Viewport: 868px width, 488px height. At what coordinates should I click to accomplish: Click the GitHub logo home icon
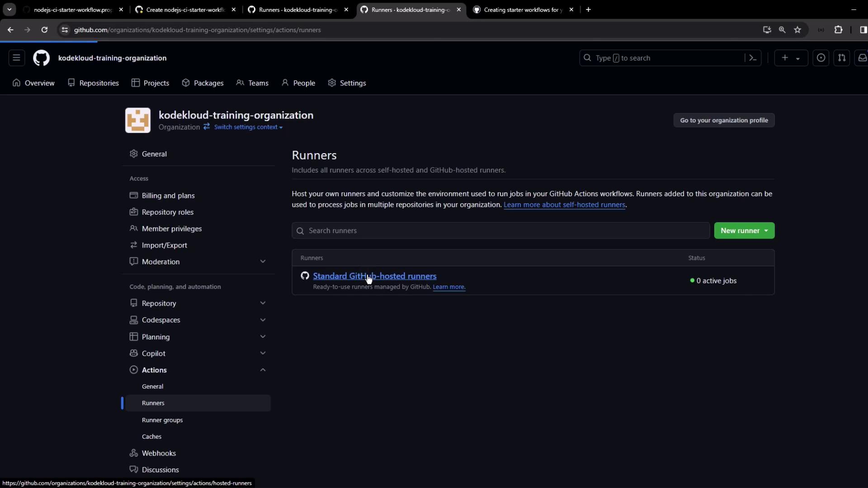pos(41,58)
